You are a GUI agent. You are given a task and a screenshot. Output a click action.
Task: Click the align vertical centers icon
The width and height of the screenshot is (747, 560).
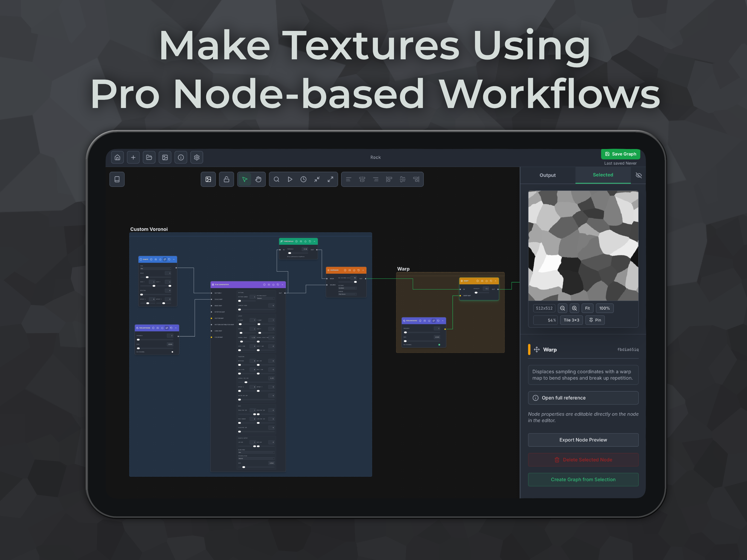coord(402,179)
